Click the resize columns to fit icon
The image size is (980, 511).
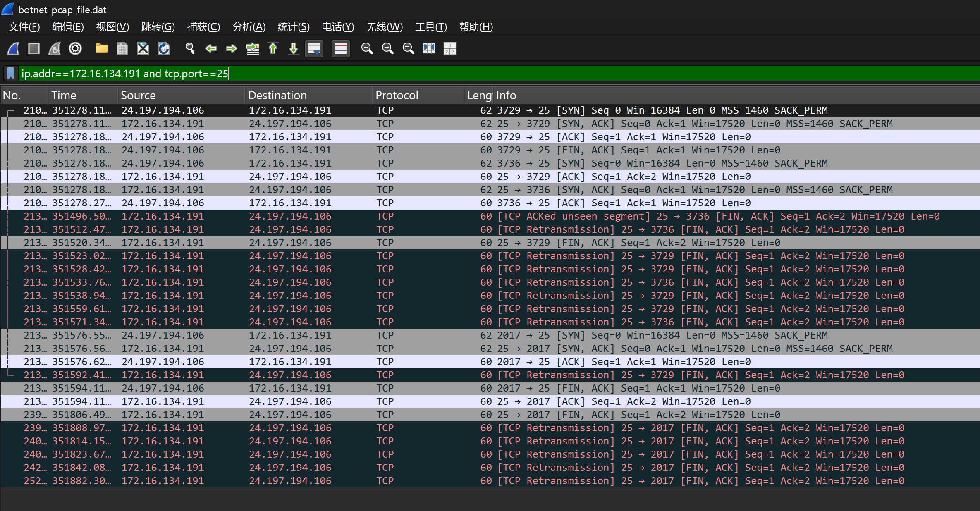point(429,49)
